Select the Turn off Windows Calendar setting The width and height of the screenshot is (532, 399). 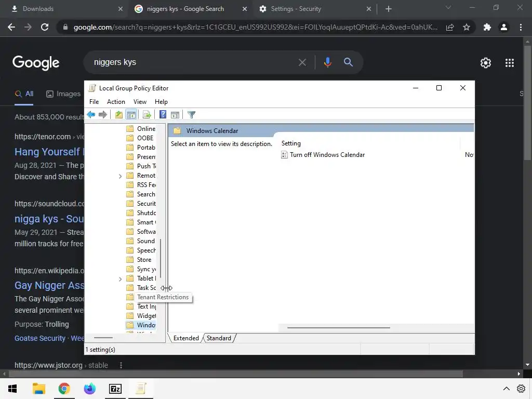click(x=327, y=155)
